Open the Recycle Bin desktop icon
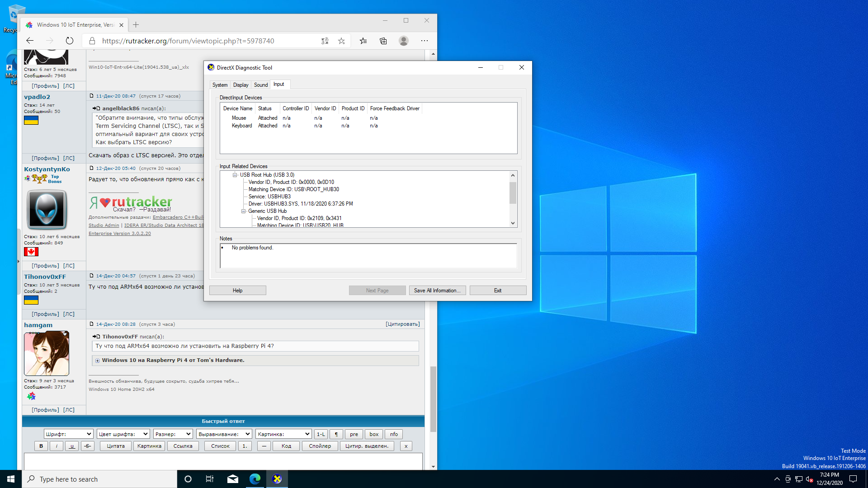This screenshot has height=488, width=868. (14, 18)
